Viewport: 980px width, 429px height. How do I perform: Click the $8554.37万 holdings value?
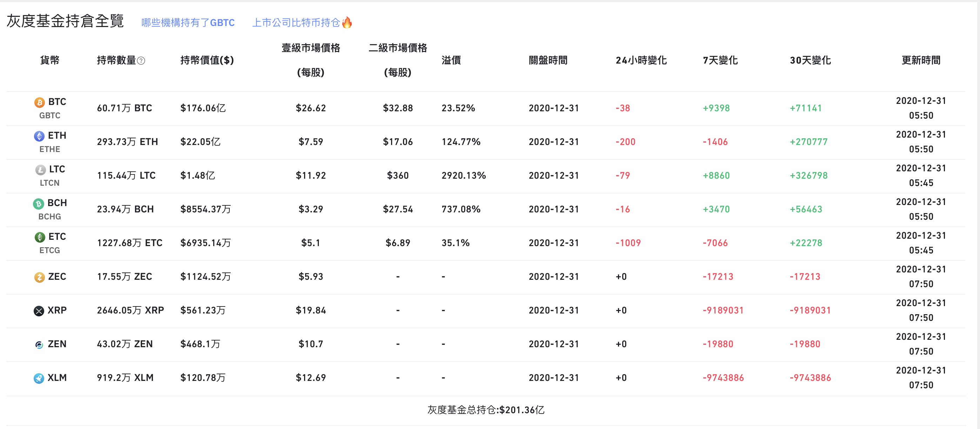point(206,209)
